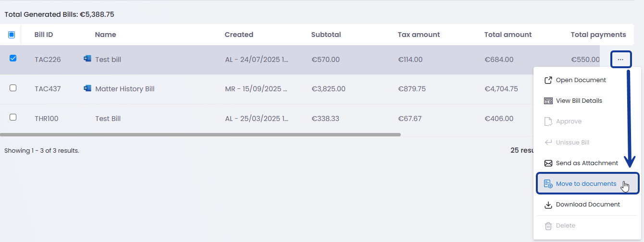The image size is (644, 242).
Task: Click the Word icon beside Test bill
Action: 87,59
